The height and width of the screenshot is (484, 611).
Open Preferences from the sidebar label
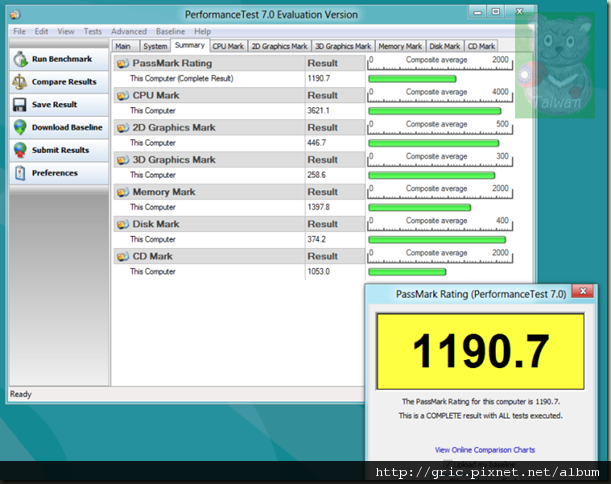pyautogui.click(x=55, y=173)
